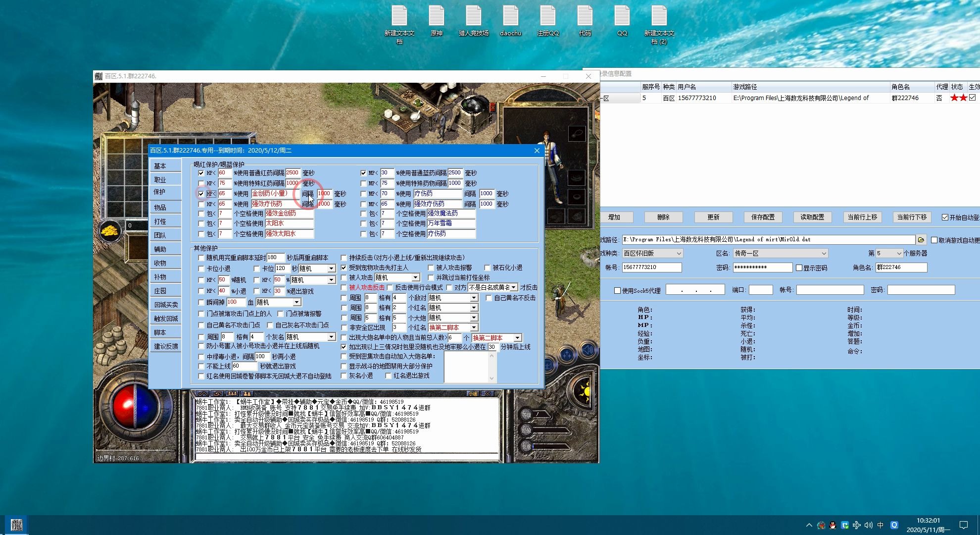Click the blue-green update tray icon
The height and width of the screenshot is (535, 980).
click(844, 525)
